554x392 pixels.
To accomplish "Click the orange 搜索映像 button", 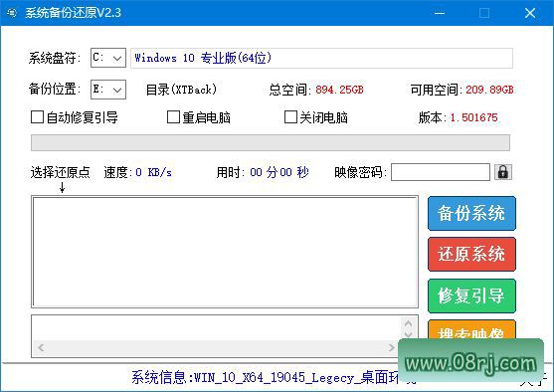I will coord(471,329).
